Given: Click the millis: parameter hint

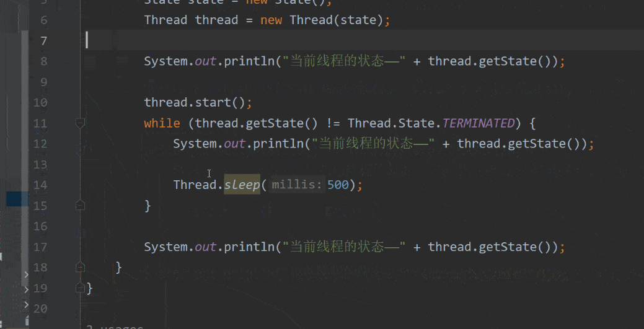Looking at the screenshot, I should (296, 185).
